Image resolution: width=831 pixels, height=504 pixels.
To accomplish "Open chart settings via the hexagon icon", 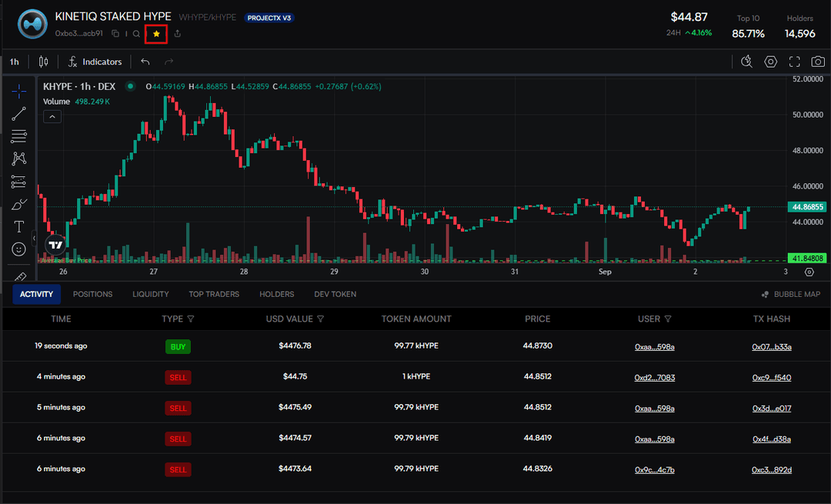I will 770,61.
